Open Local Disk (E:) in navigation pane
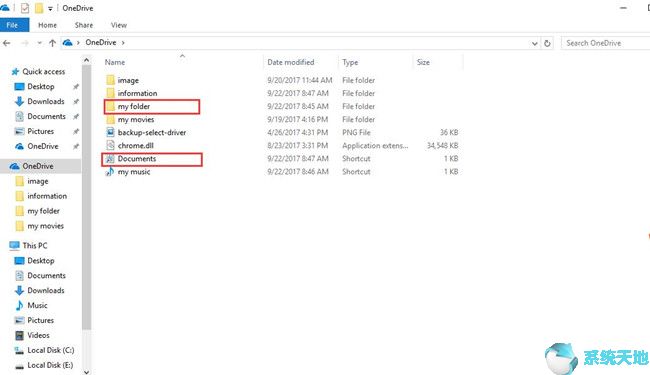The height and width of the screenshot is (375, 650). click(50, 365)
